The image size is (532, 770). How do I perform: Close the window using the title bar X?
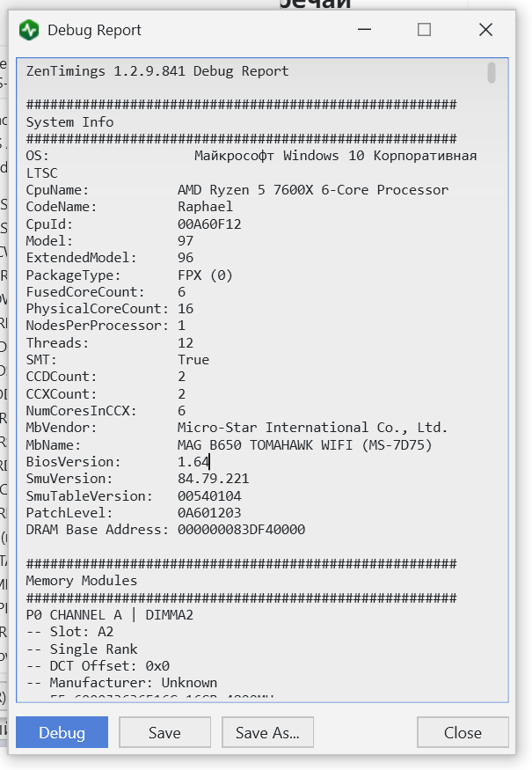tap(485, 30)
